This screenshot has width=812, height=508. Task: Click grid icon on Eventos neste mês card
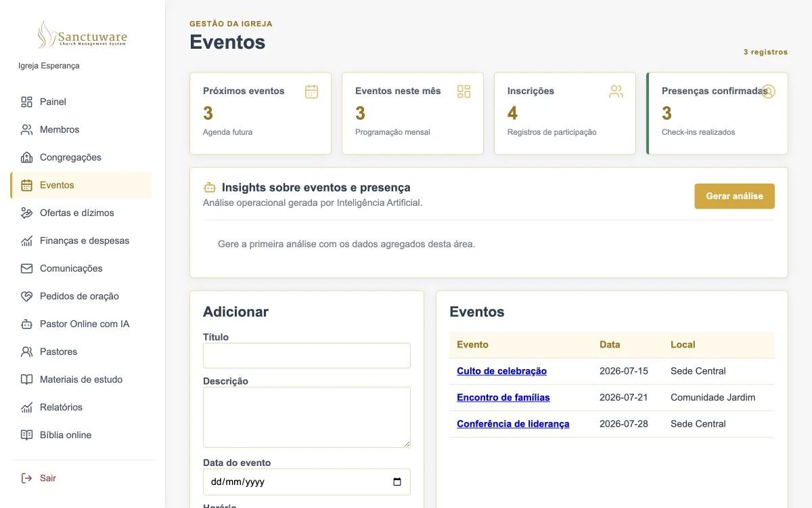click(x=464, y=91)
